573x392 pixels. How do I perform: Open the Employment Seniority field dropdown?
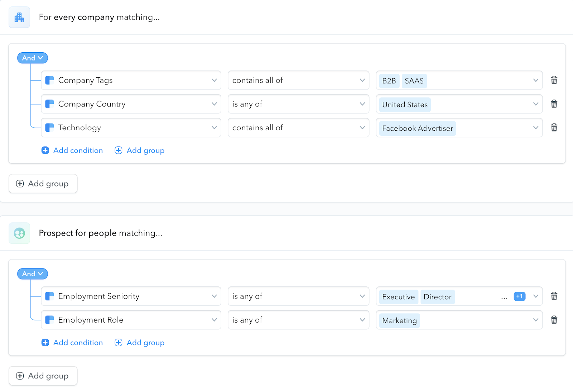click(131, 296)
